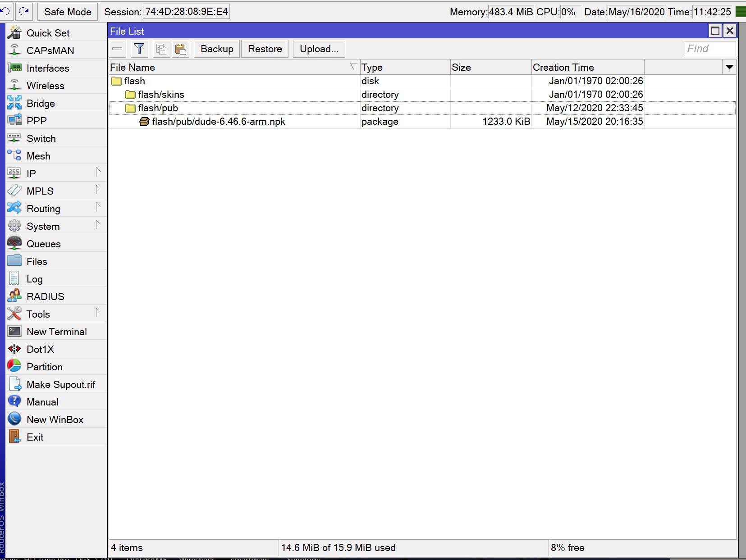Image resolution: width=746 pixels, height=560 pixels.
Task: Click the Remove (minus) toolbar button
Action: point(117,49)
